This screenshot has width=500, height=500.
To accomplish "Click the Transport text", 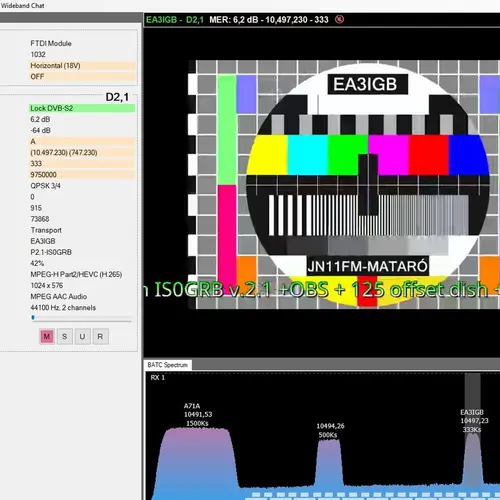I will coord(46,230).
